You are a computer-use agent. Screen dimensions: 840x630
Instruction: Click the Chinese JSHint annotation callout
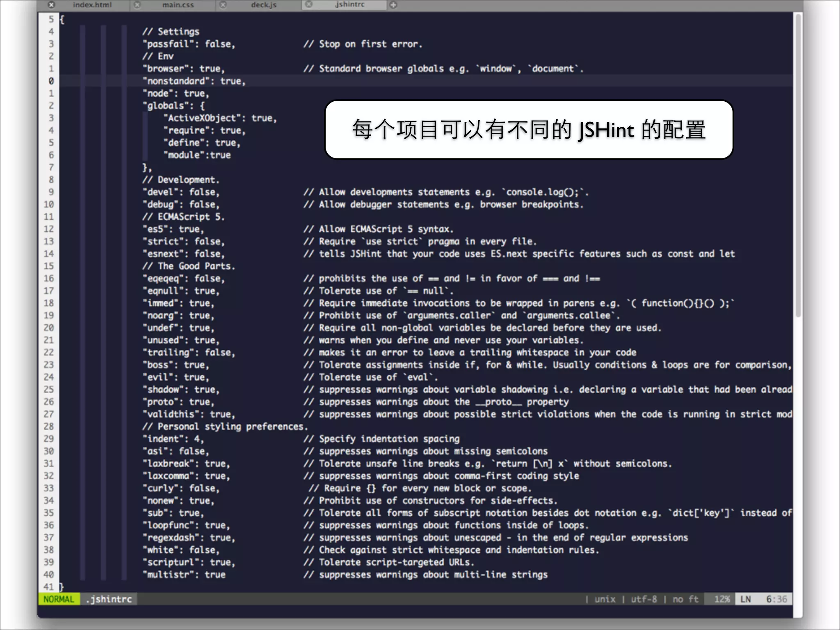point(529,130)
